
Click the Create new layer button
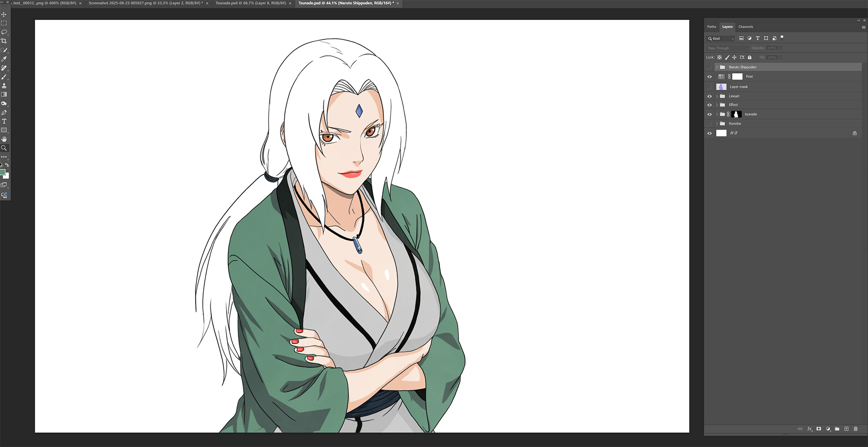coord(846,429)
